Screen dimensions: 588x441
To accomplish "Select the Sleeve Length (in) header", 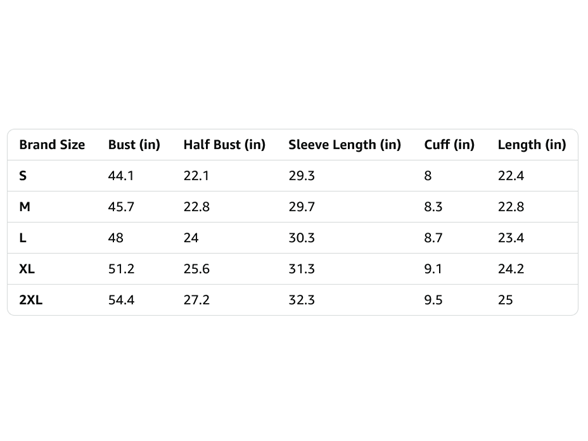I will coord(345,145).
